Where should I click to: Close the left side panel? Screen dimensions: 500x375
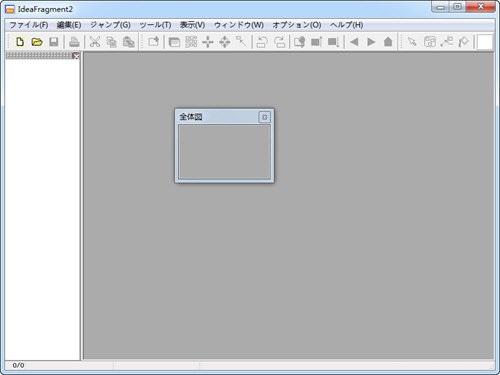point(76,56)
